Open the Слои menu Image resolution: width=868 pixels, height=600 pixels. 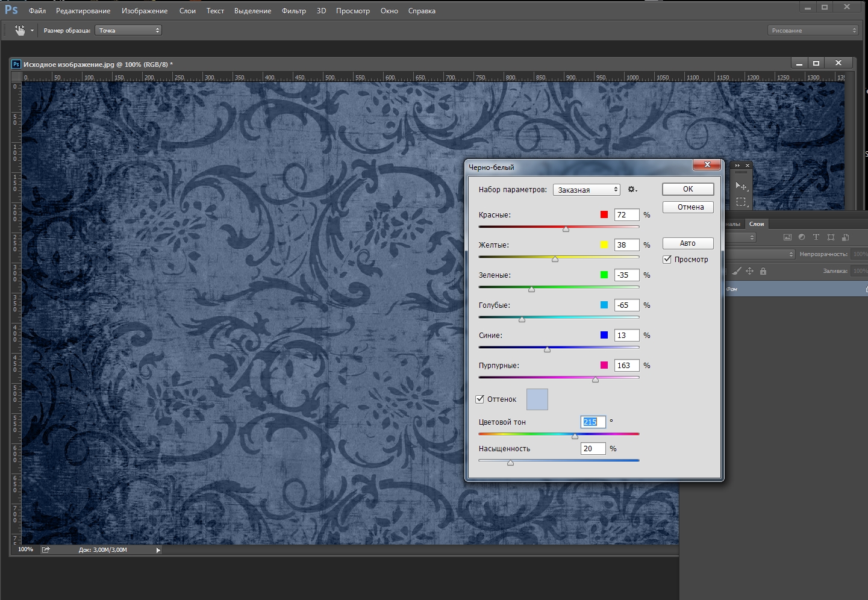coord(187,11)
